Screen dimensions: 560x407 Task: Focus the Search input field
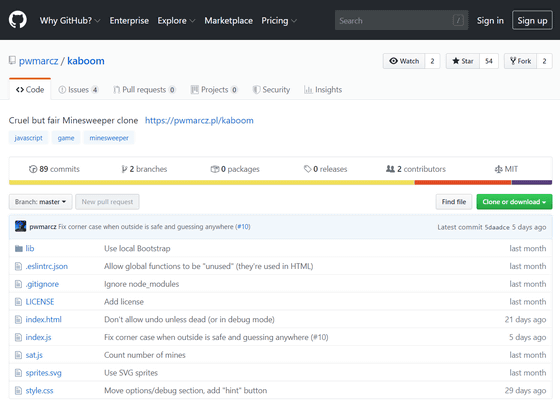pos(401,20)
